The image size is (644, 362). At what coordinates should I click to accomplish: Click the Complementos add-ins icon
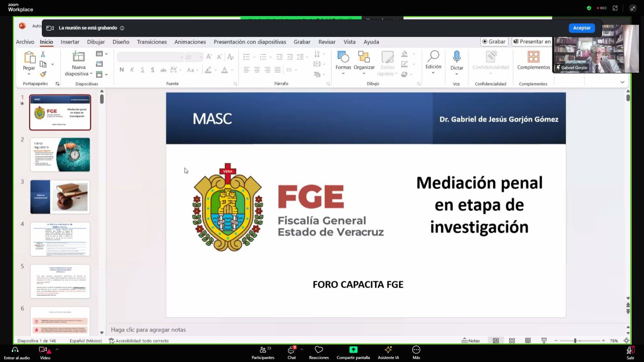tap(533, 57)
